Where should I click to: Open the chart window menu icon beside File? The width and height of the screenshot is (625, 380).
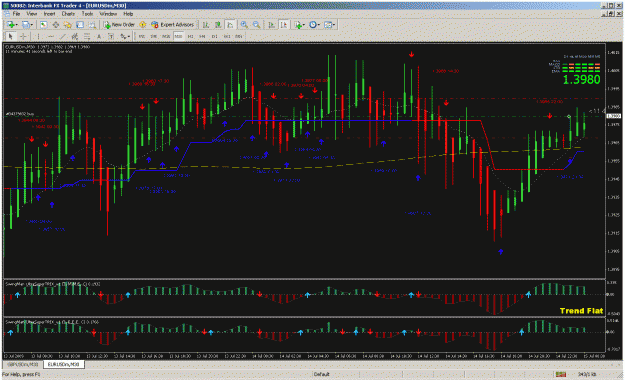point(7,14)
